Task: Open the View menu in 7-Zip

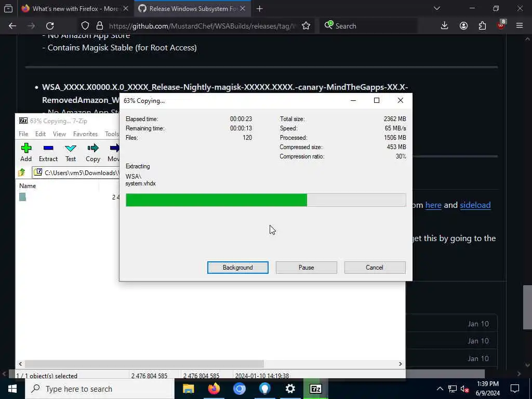Action: pyautogui.click(x=59, y=134)
